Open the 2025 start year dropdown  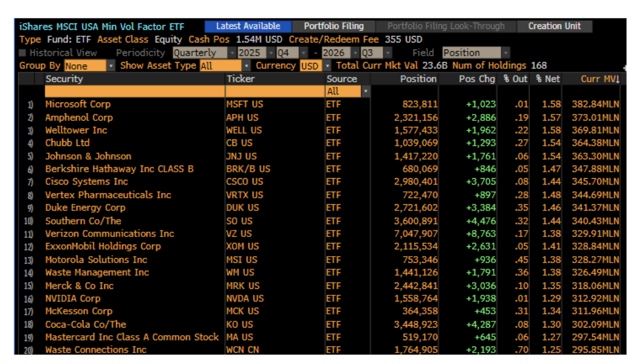click(x=256, y=53)
